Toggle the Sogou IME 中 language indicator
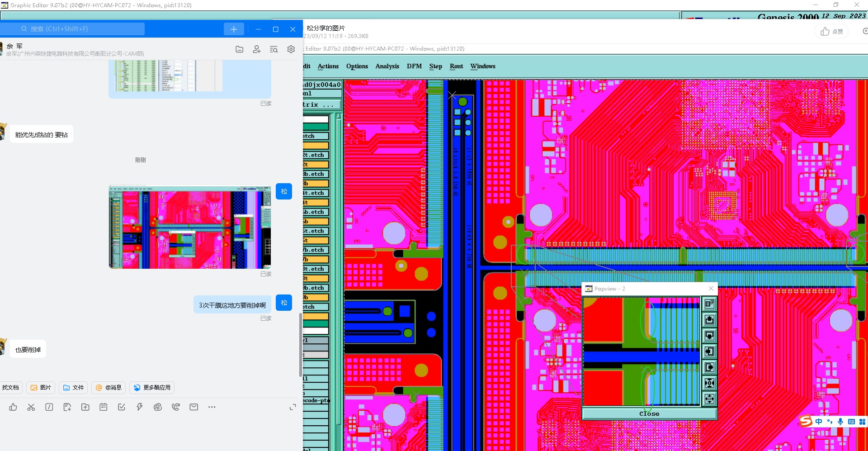Image resolution: width=868 pixels, height=451 pixels. coord(819,422)
